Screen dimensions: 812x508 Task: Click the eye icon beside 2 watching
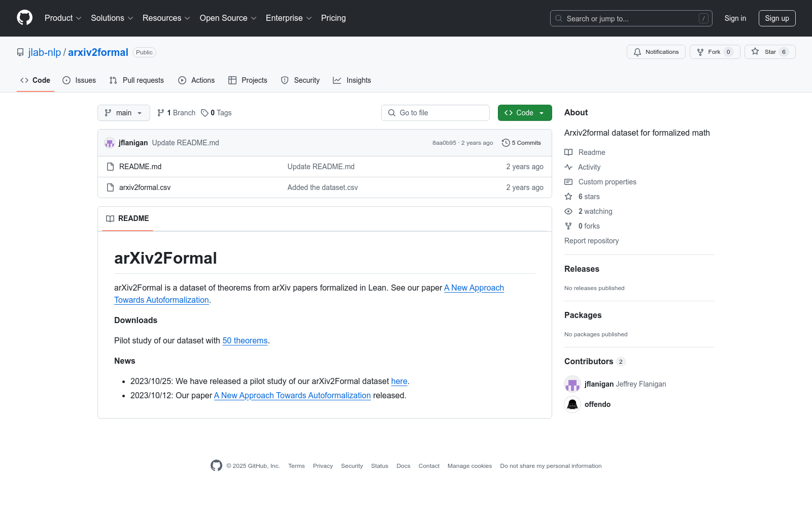pos(568,211)
